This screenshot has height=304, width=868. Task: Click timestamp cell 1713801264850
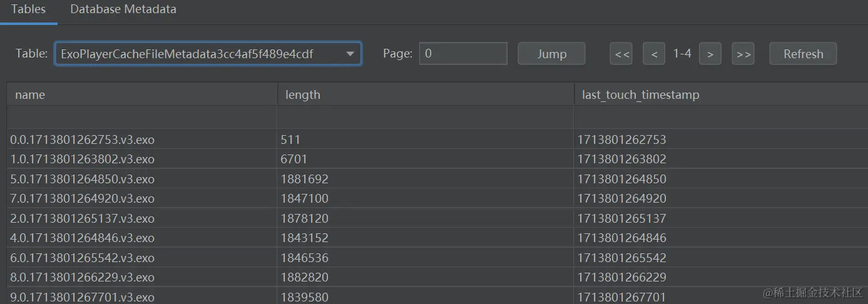[721, 179]
